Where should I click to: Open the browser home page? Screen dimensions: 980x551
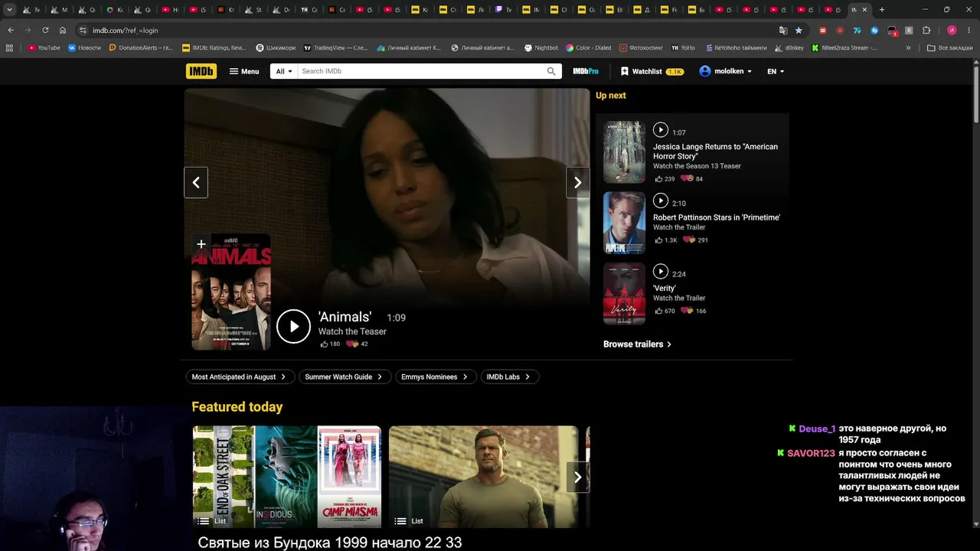(x=63, y=30)
